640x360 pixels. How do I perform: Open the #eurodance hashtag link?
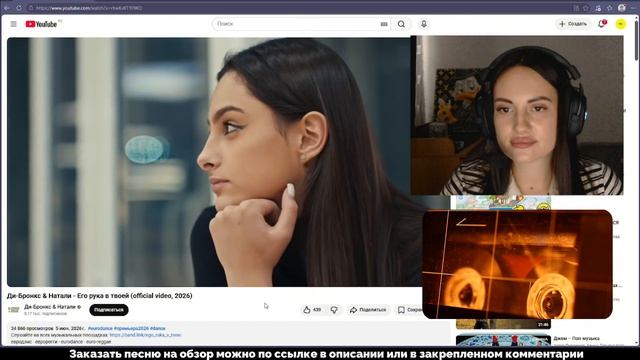pyautogui.click(x=100, y=328)
